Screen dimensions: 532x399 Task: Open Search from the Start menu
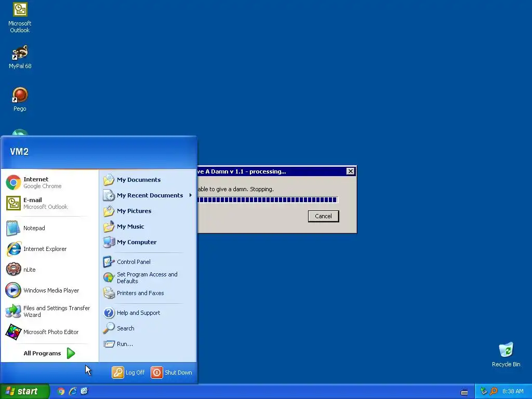148,328
